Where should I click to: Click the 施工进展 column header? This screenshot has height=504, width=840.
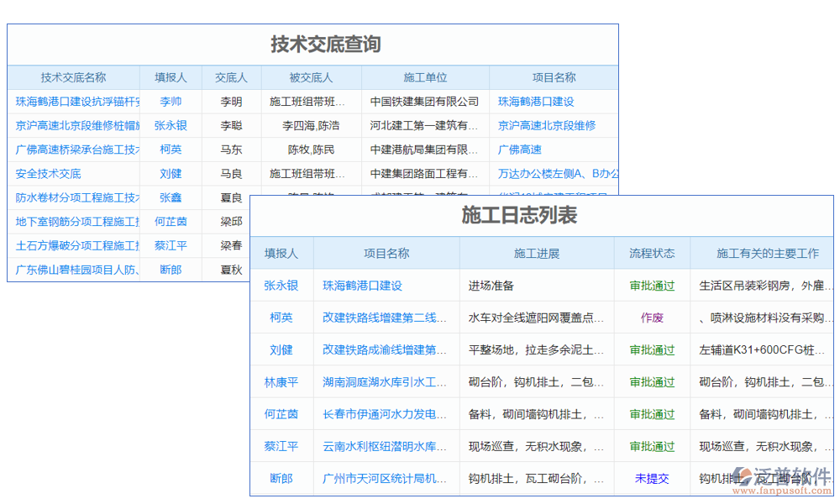[x=535, y=252]
